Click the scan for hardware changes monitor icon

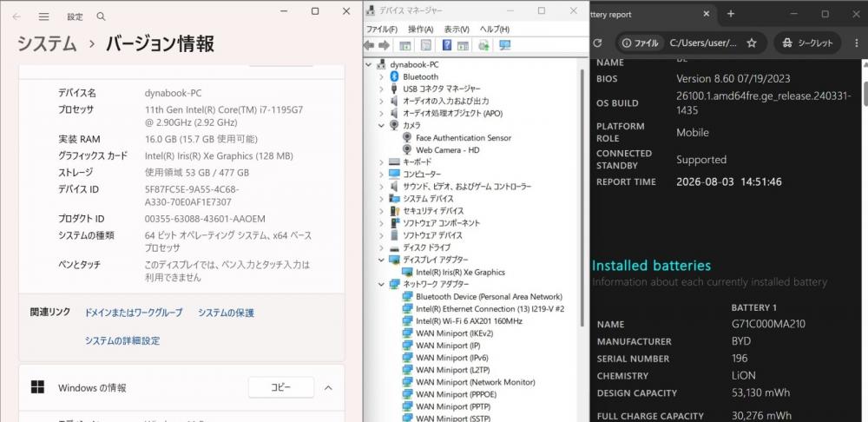[x=504, y=45]
